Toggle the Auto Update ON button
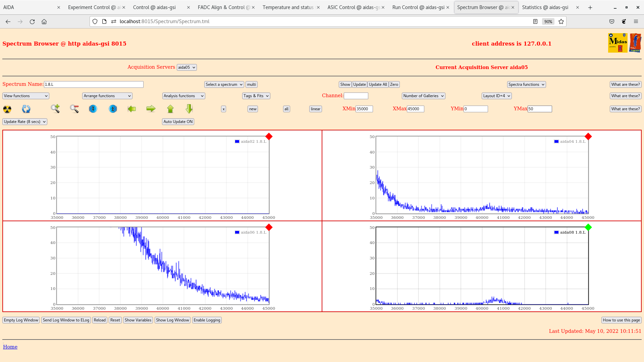Image resolution: width=644 pixels, height=362 pixels. (178, 122)
